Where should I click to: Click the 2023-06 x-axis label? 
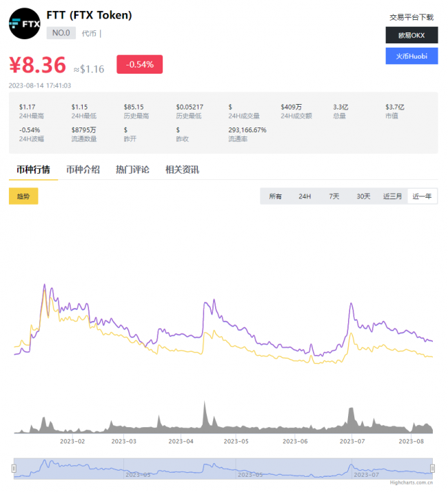(295, 442)
